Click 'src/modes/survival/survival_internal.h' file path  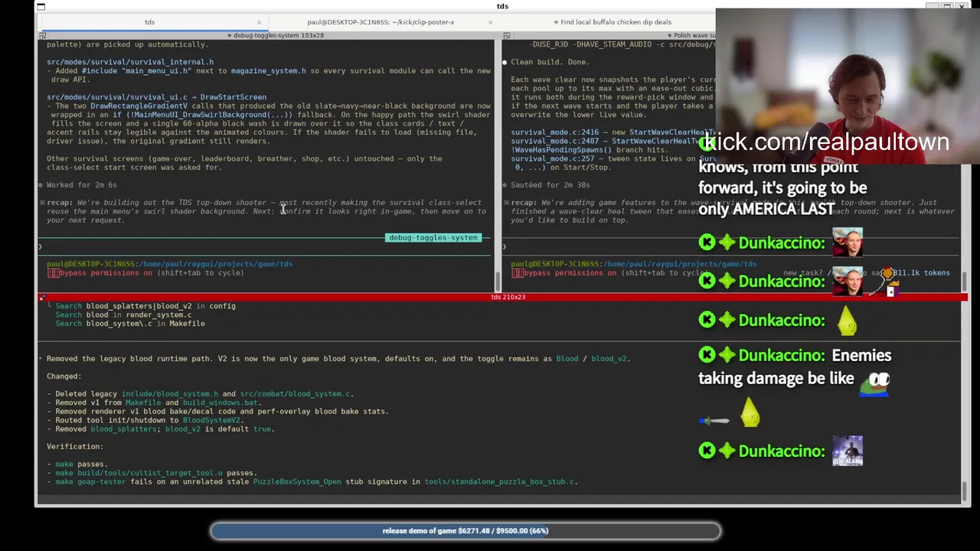coord(130,62)
